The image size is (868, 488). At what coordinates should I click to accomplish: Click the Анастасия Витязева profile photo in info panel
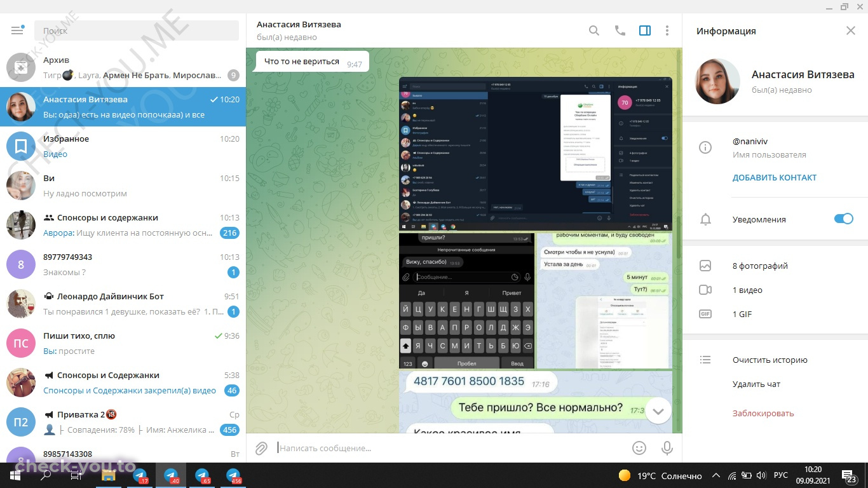point(718,81)
